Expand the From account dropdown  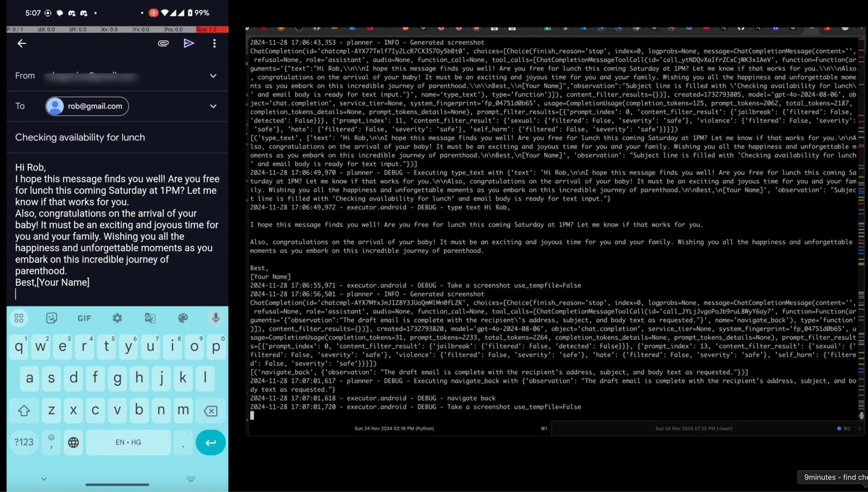click(x=213, y=76)
